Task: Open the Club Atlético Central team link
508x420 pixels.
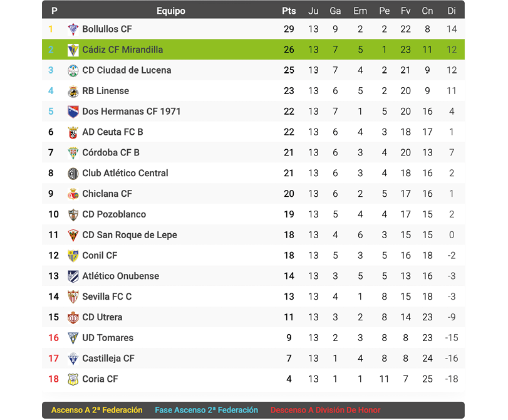Action: coord(125,173)
